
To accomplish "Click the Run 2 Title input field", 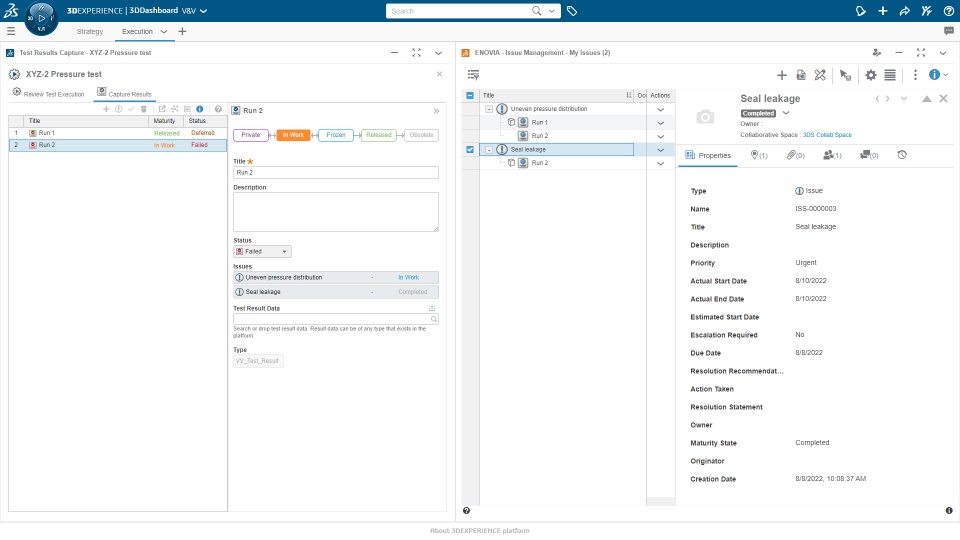I will [336, 173].
